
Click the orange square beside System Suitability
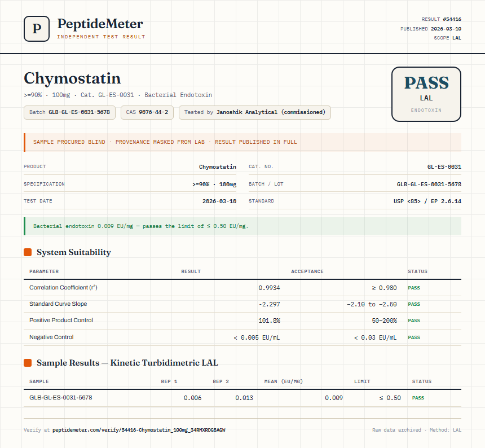[x=28, y=252]
